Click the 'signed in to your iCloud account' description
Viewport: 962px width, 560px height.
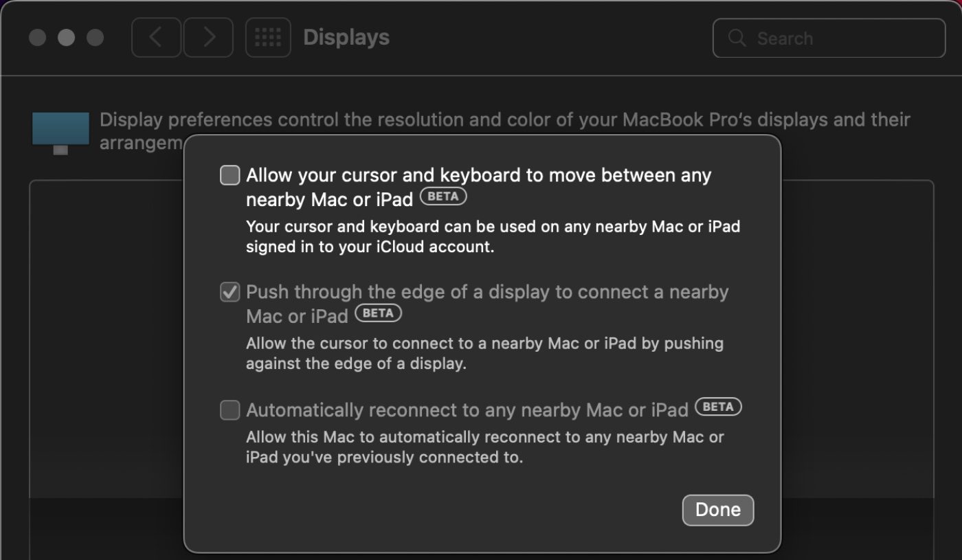[370, 247]
